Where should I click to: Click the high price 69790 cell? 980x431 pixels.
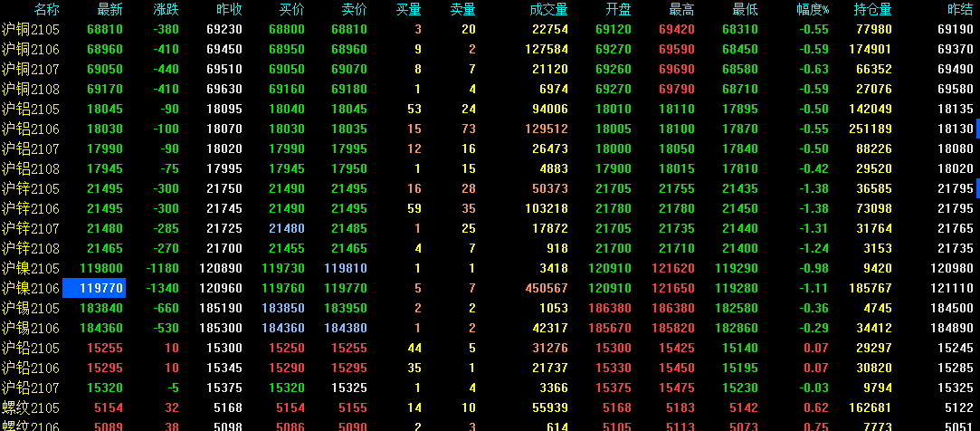click(677, 90)
